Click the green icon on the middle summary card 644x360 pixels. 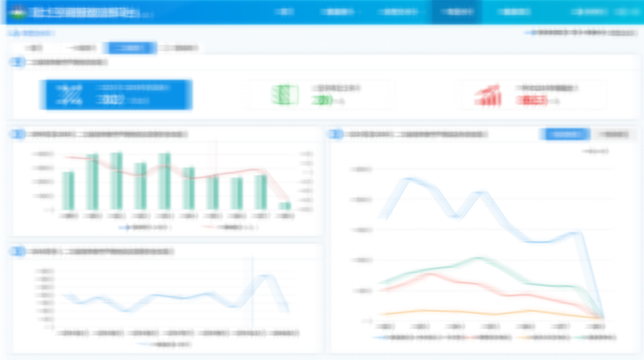(285, 95)
